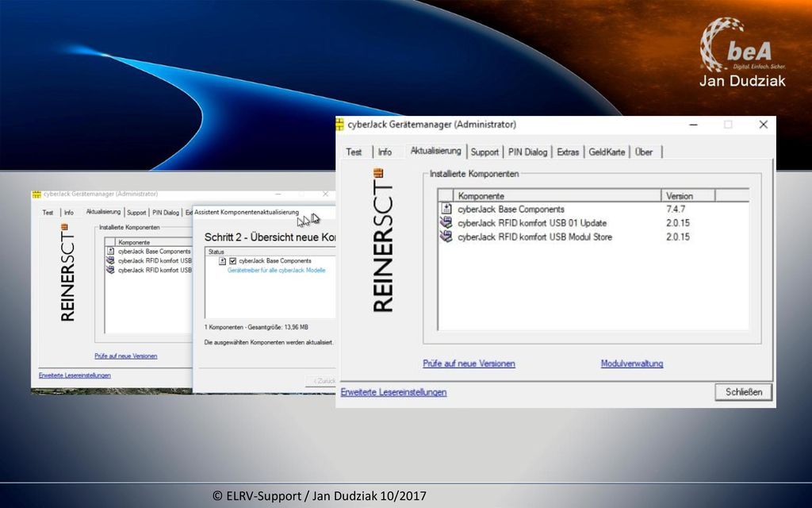Switch to the GeldKarte tab
The height and width of the screenshot is (508, 812).
tap(607, 152)
